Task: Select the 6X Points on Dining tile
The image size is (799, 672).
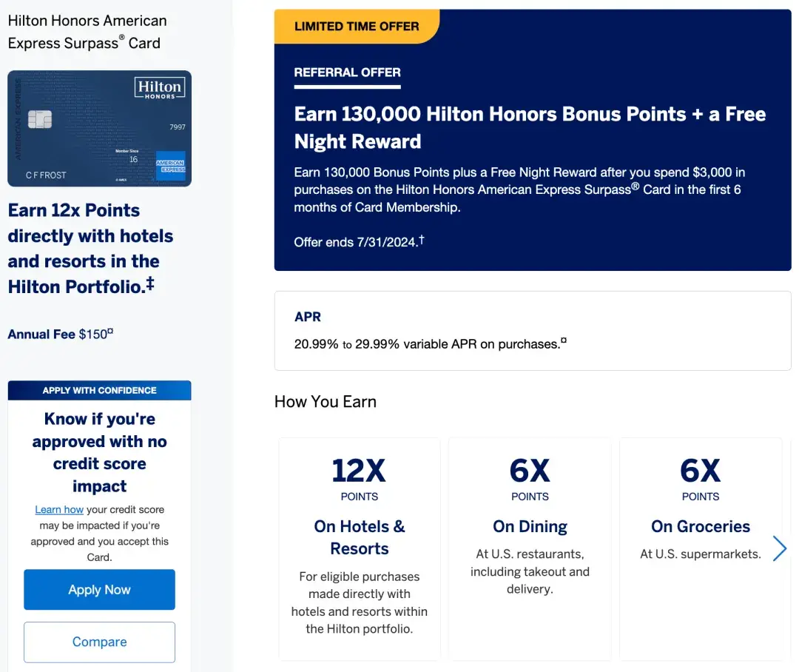Action: (x=530, y=548)
